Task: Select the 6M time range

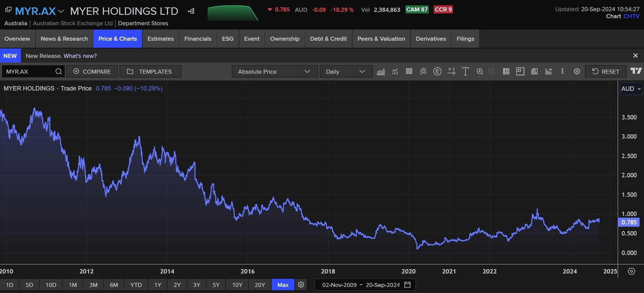Action: click(114, 285)
